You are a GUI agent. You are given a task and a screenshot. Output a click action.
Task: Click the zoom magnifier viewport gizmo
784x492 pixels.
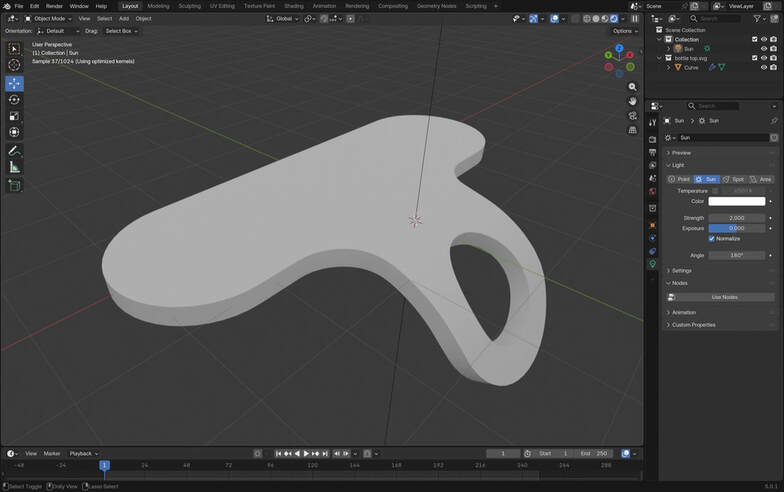pyautogui.click(x=632, y=87)
